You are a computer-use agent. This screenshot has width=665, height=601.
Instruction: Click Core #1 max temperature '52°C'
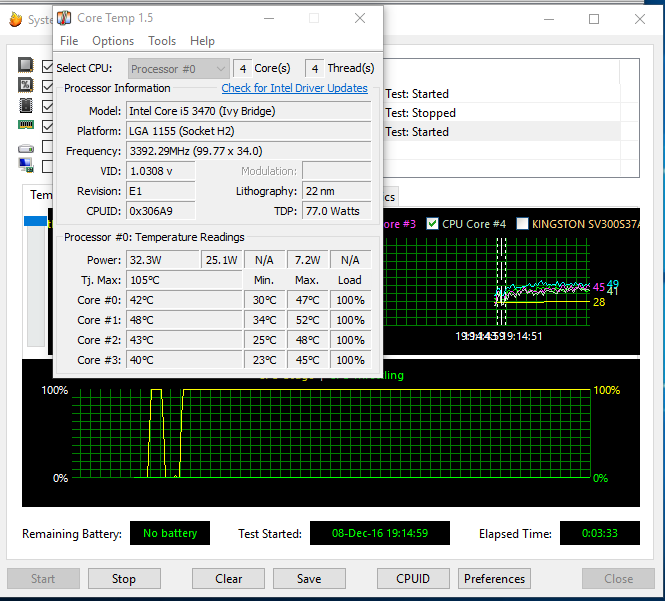click(308, 320)
